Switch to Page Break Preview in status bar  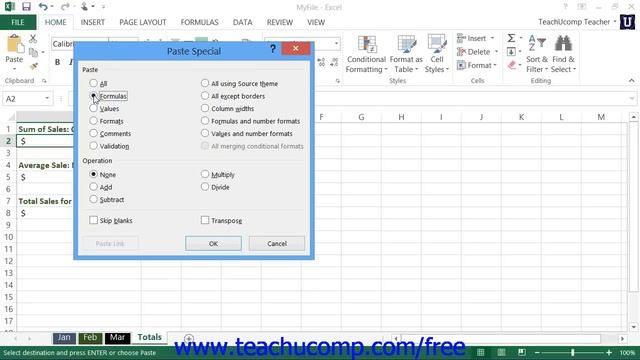(522, 352)
